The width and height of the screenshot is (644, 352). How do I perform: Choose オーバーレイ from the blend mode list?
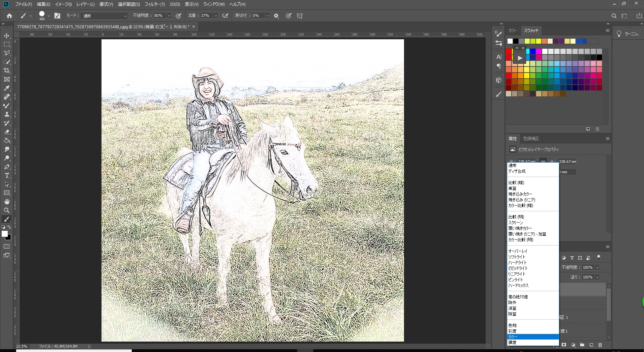(518, 251)
